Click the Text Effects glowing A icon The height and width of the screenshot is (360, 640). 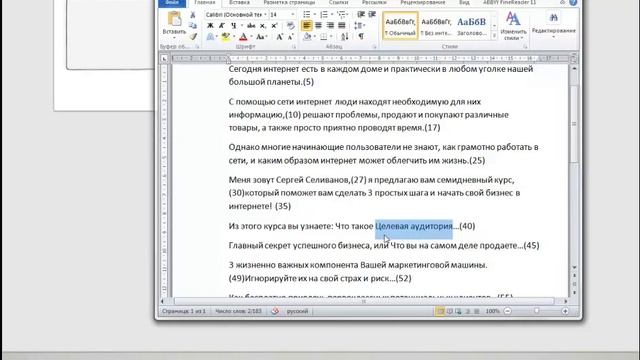click(210, 37)
